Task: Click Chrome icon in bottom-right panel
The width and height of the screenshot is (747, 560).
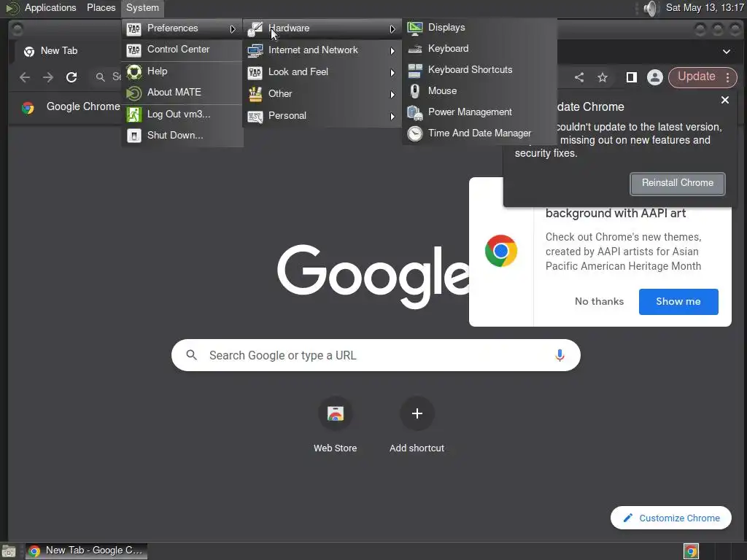Action: click(691, 551)
